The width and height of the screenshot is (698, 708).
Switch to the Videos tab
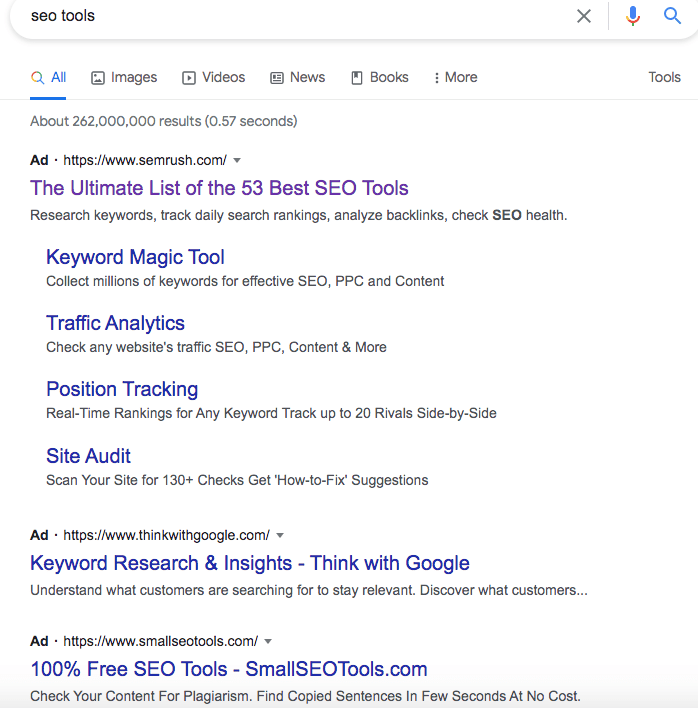214,78
